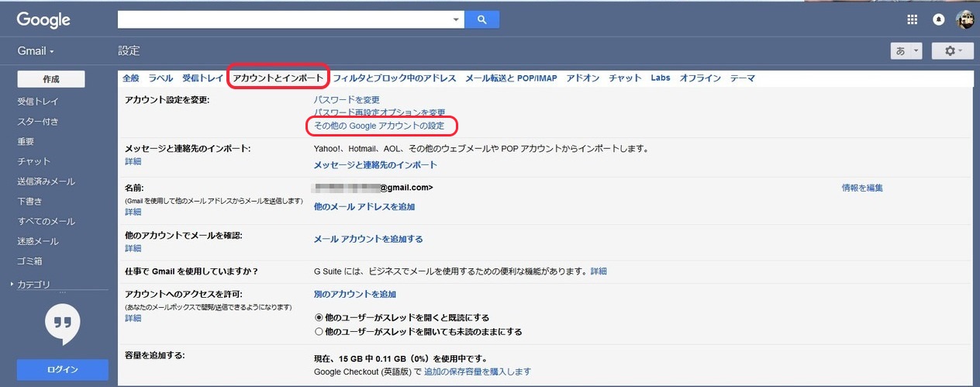Expand the Gmail product switcher dropdown
Image resolution: width=980 pixels, height=387 pixels.
[x=36, y=51]
